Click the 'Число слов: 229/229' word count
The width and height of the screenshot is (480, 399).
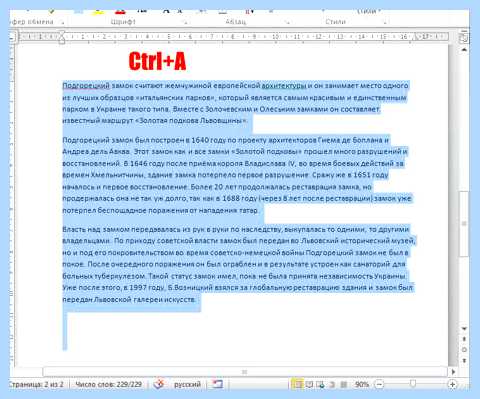click(x=108, y=384)
